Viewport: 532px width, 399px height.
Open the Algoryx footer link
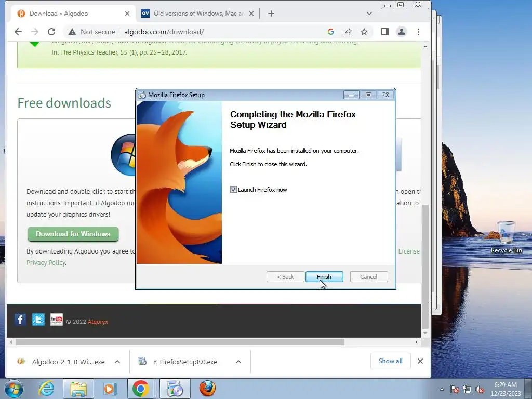tap(98, 322)
